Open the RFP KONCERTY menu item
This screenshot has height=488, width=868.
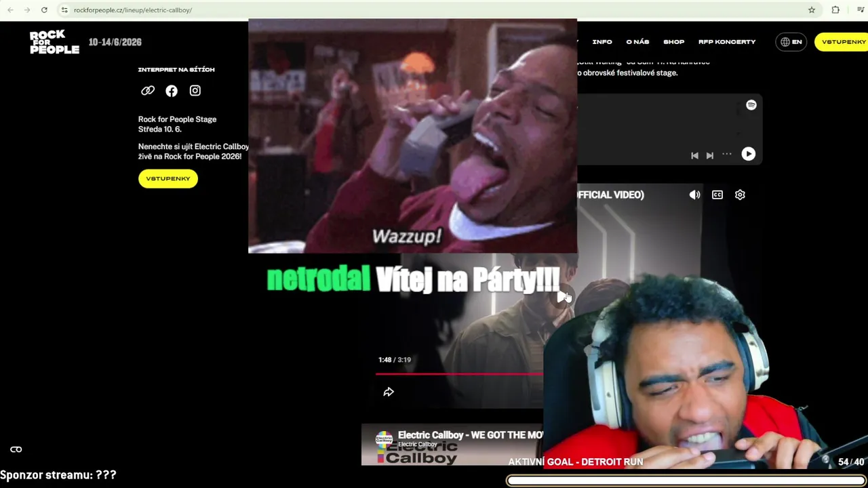727,42
